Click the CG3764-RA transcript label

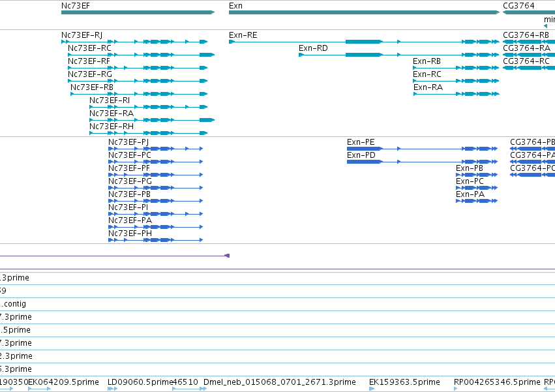tap(527, 48)
